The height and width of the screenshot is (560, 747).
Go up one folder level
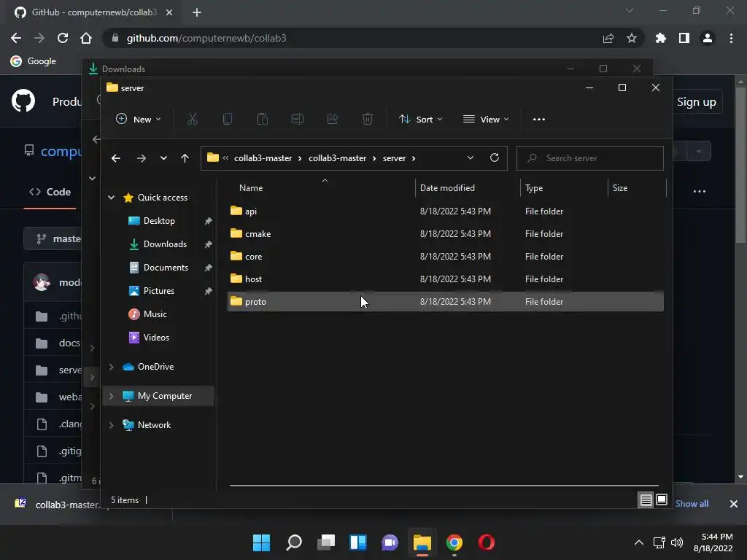(185, 158)
